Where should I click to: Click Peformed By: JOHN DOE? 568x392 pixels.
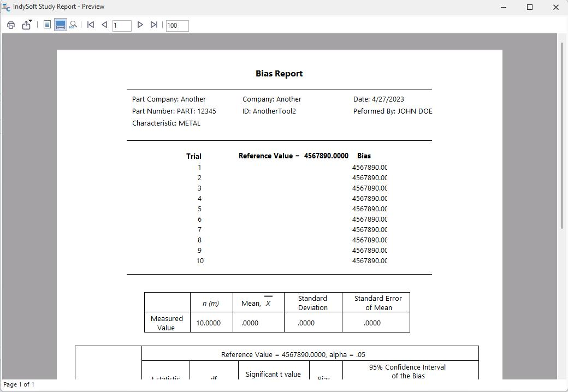click(x=393, y=111)
